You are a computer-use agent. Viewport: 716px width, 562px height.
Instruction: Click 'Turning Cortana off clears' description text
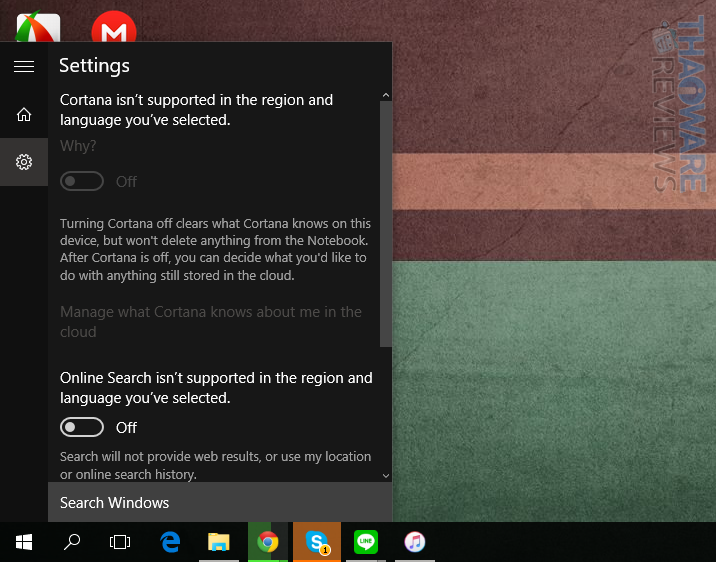(215, 249)
